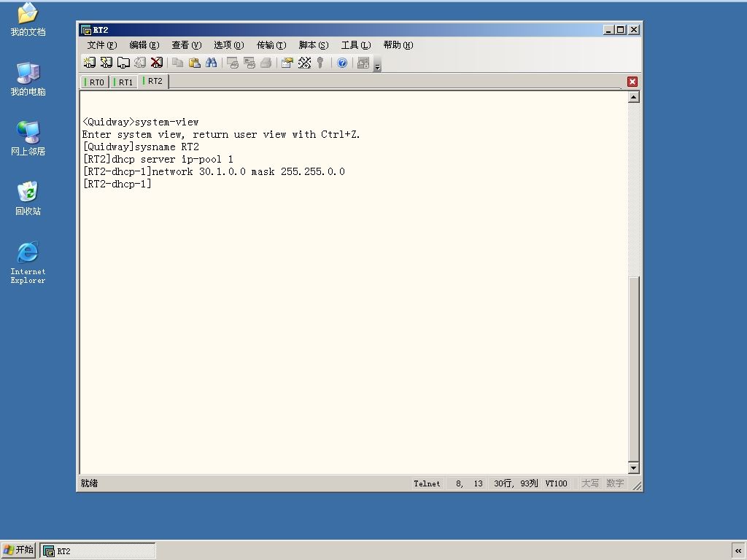Image resolution: width=747 pixels, height=560 pixels.
Task: Click the 'sysname RT2' line
Action: coord(141,147)
